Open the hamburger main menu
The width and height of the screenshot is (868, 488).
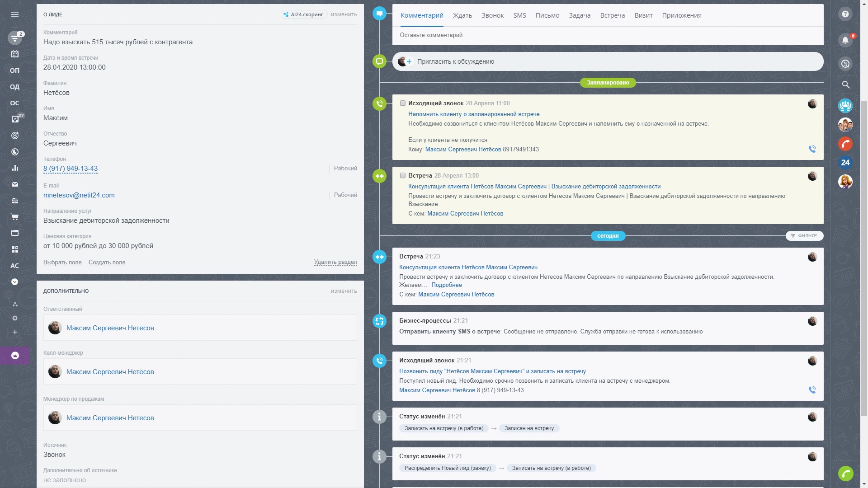click(15, 14)
